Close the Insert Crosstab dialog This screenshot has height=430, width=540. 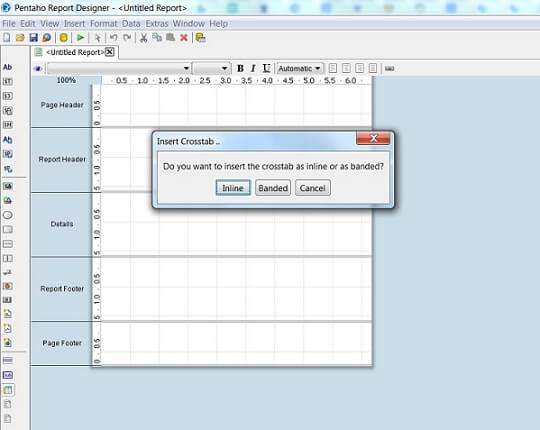[x=373, y=138]
